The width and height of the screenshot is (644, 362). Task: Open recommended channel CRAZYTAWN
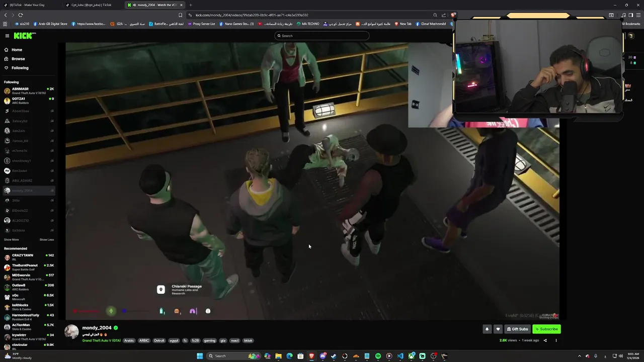tap(29, 257)
